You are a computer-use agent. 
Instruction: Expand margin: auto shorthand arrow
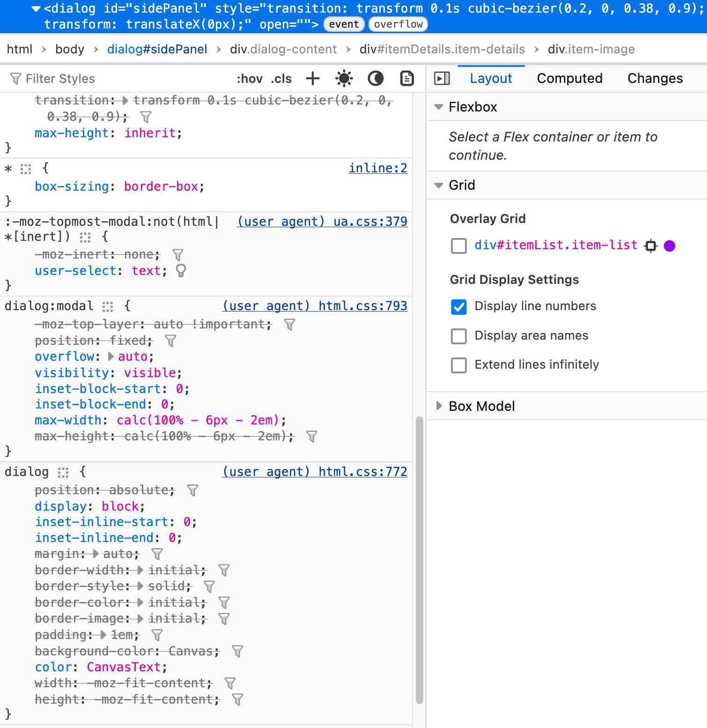click(96, 554)
